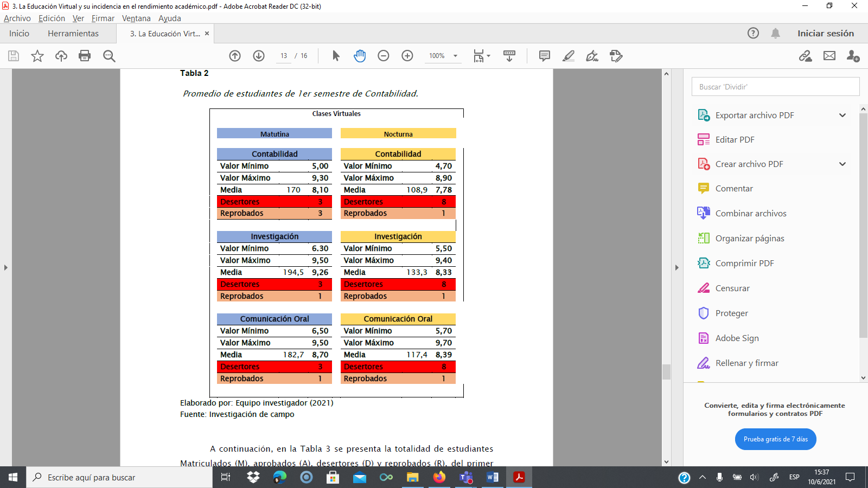Expand Exportar archivo PDF options

843,115
